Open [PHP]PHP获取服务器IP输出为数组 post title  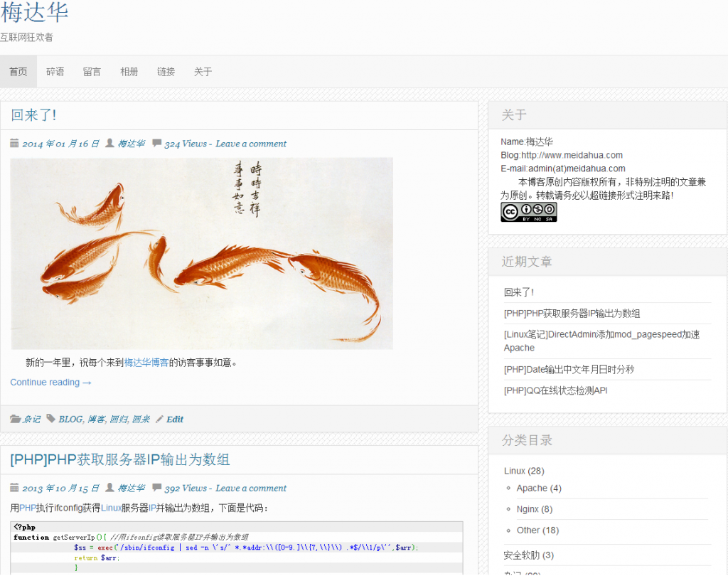coord(119,459)
